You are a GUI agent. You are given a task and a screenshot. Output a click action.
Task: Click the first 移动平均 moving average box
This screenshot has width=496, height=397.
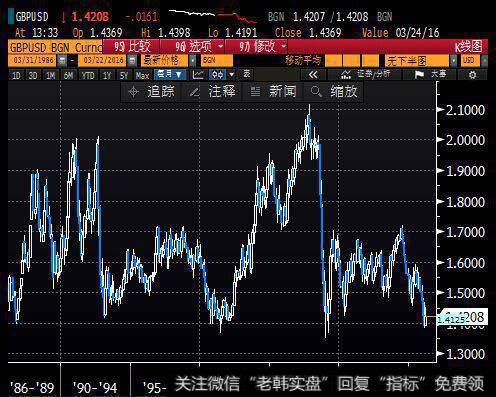pos(333,61)
